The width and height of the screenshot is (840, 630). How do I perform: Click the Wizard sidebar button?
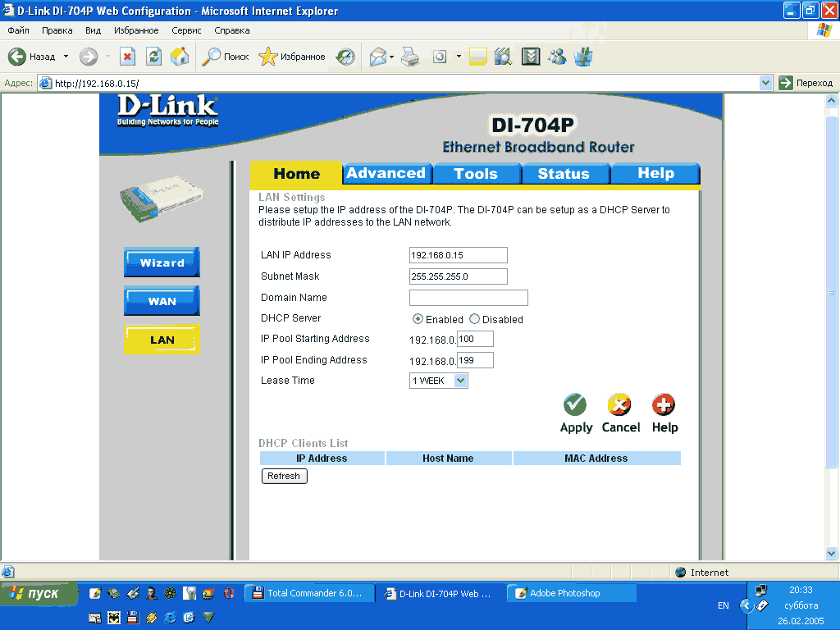click(162, 262)
